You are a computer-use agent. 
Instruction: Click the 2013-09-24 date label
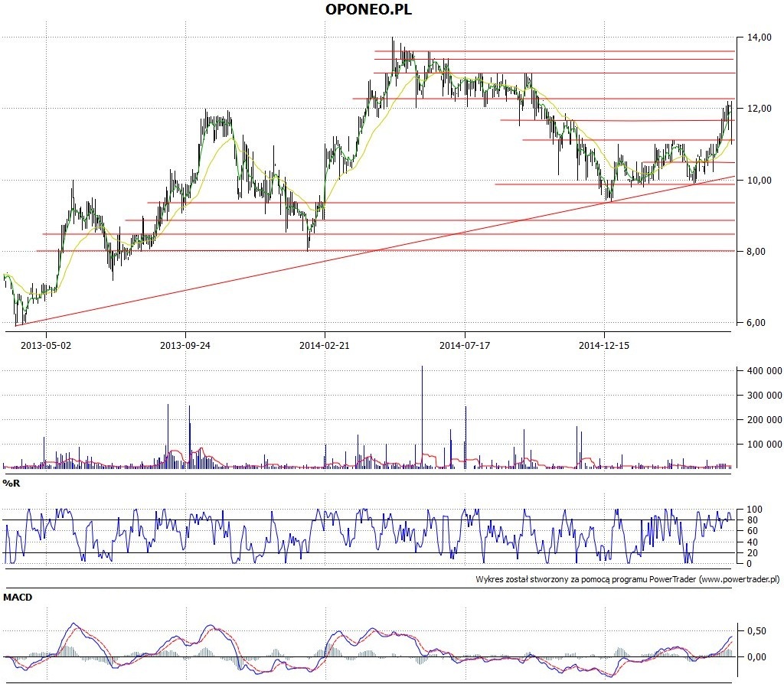point(185,345)
